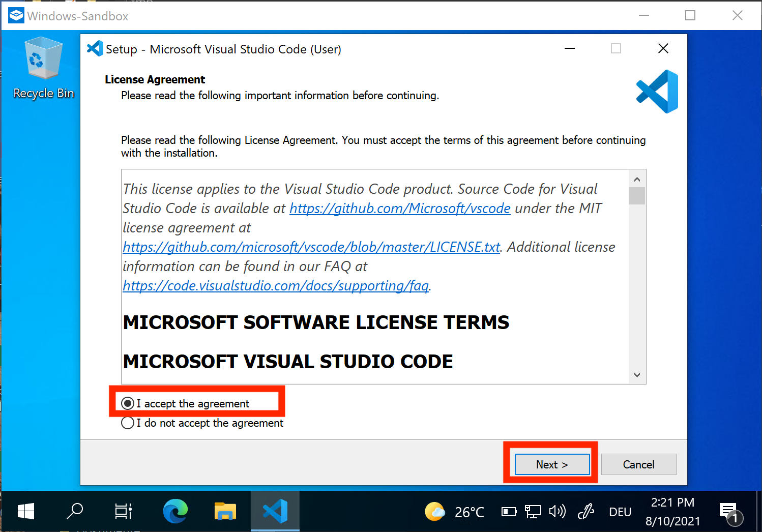Screen dimensions: 762x532
Task: Click the 'MICROSOFT SOFTWARE LICENSE TERMS' heading
Action: [x=316, y=322]
